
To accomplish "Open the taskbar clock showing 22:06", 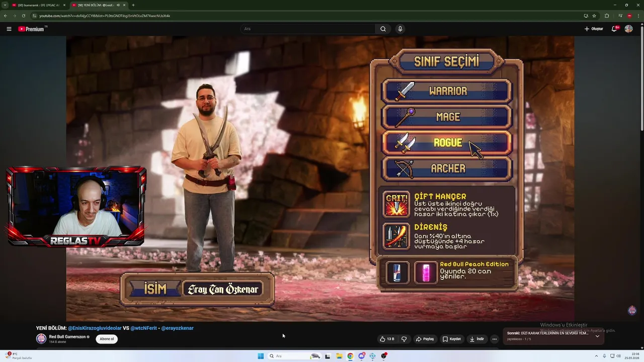I will pyautogui.click(x=631, y=356).
